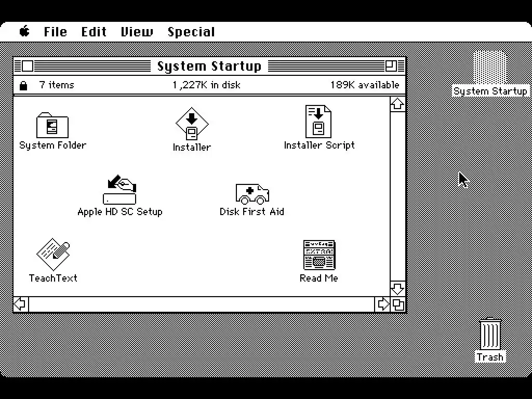Open the Edit menu
The width and height of the screenshot is (532, 399).
click(94, 32)
